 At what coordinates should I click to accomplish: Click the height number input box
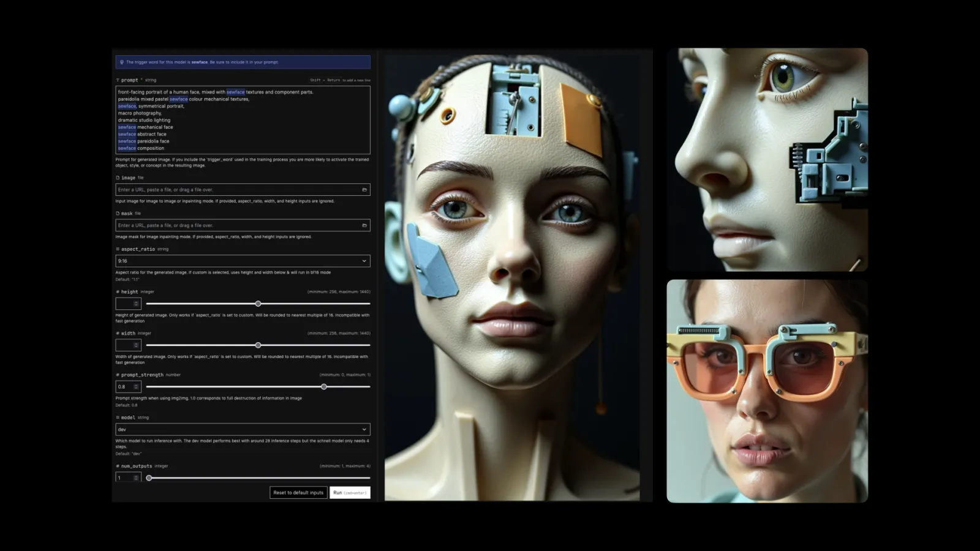(129, 304)
